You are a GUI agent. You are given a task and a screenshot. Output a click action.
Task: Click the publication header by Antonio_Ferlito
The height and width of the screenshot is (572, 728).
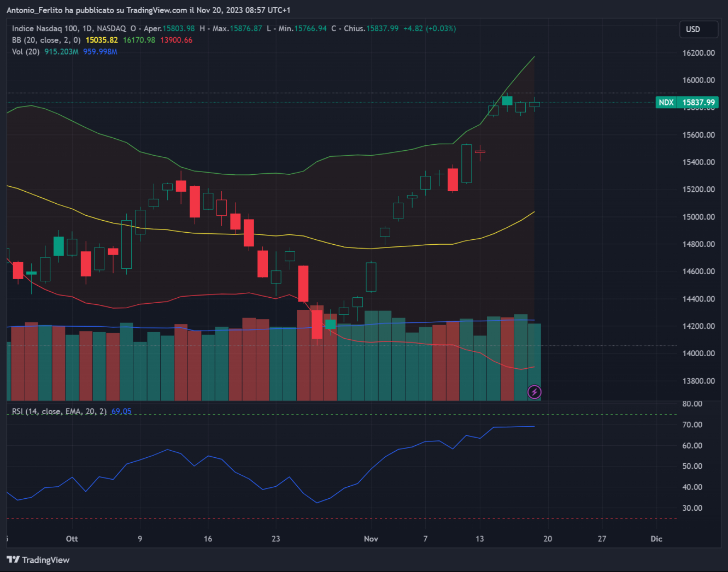(149, 10)
